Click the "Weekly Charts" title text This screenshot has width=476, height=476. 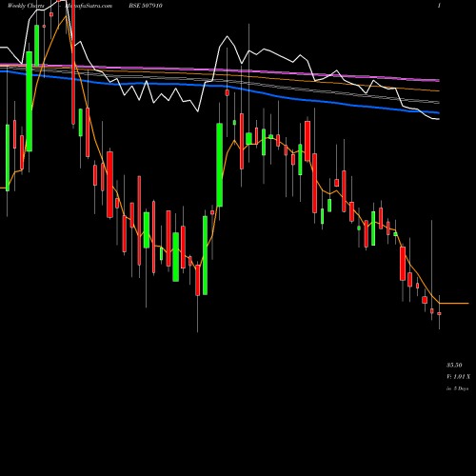coord(26,6)
